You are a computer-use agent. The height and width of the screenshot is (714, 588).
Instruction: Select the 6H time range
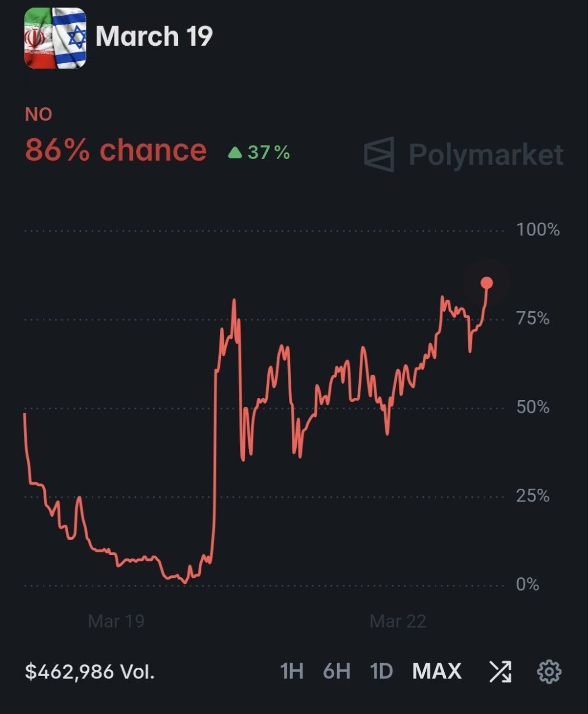(x=337, y=672)
